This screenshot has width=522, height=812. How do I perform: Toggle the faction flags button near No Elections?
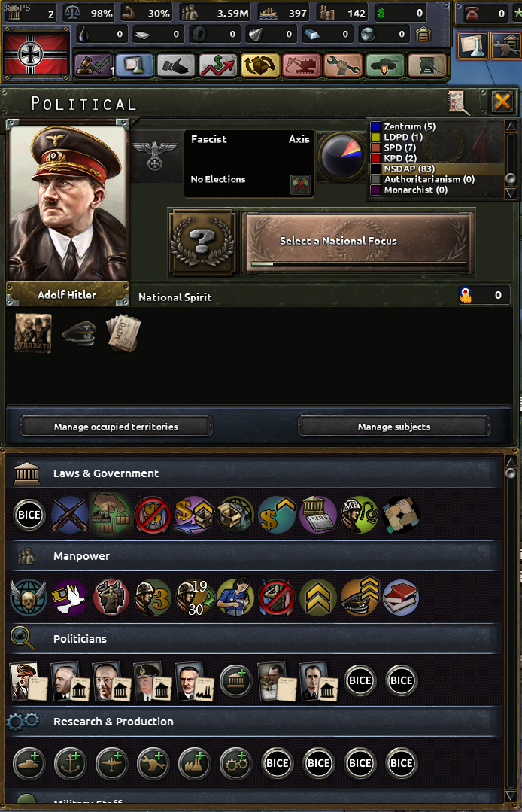click(x=300, y=184)
